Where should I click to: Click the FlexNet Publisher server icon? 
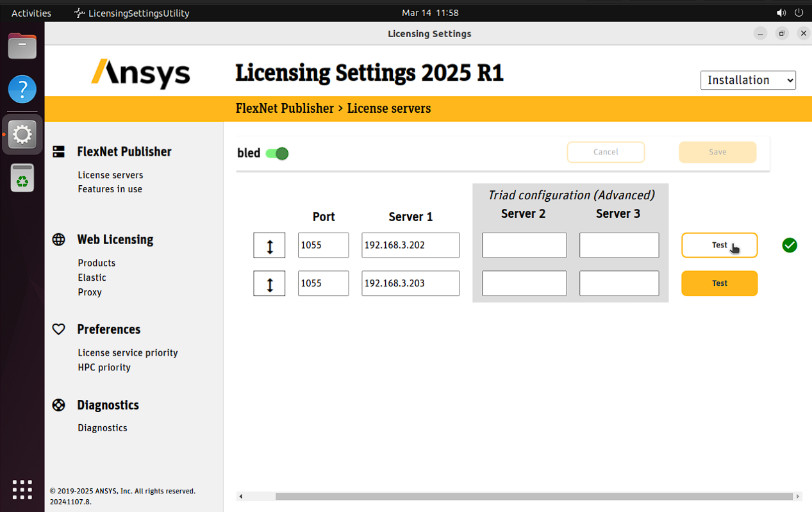[58, 152]
